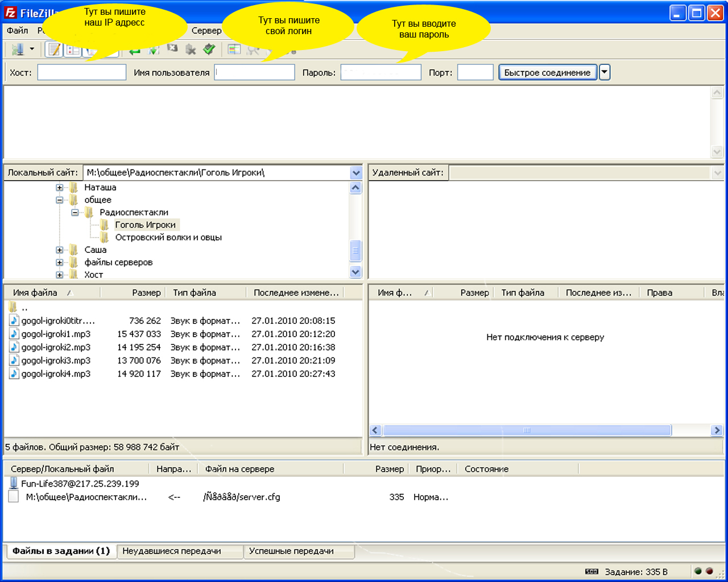Click Fun-Life387@217.25.239.199 server queue row
728x582 pixels.
click(80, 484)
